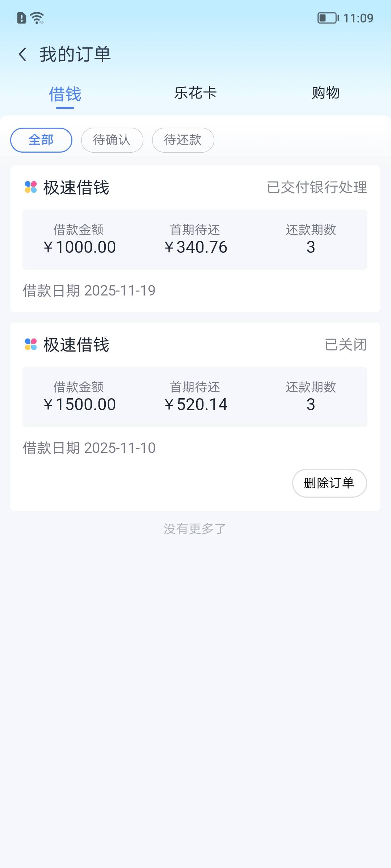Tap the 已关闭 status label
Viewport: 391px width, 868px height.
coord(345,345)
